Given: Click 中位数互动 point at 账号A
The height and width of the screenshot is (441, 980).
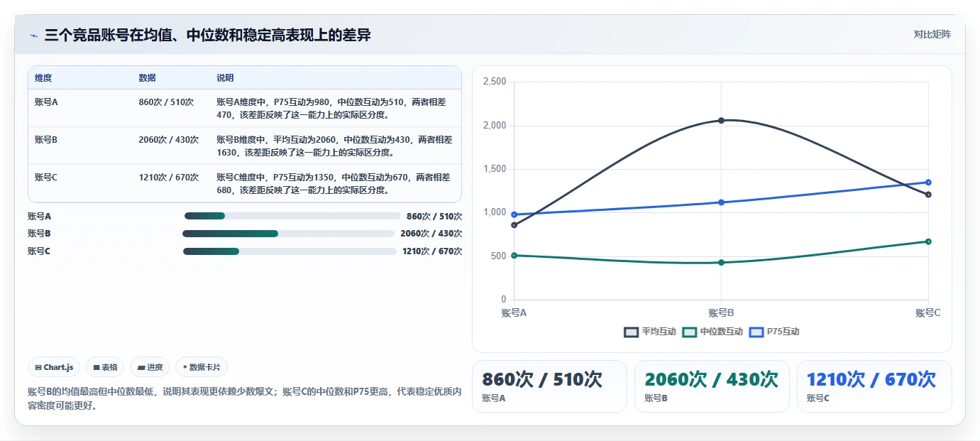Looking at the screenshot, I should click(514, 256).
